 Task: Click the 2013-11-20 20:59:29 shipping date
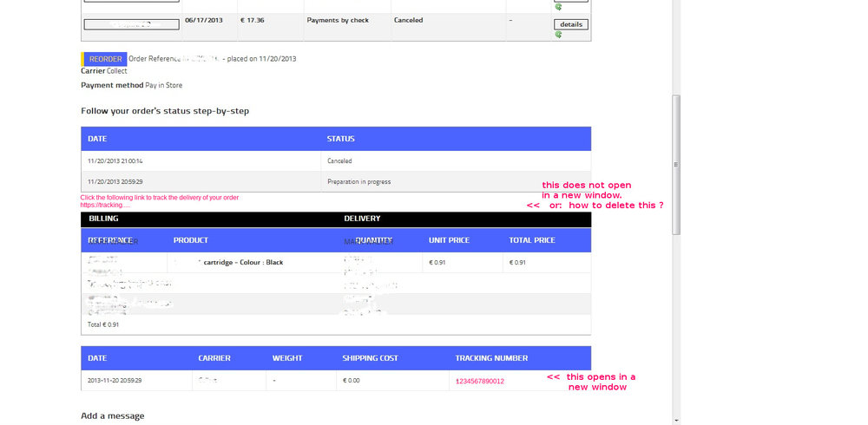[115, 381]
